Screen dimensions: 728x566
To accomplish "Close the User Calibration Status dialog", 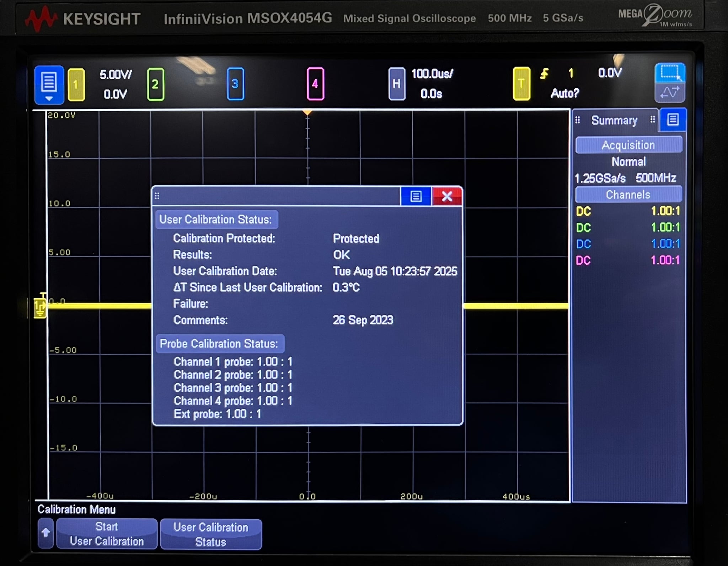I will click(447, 196).
